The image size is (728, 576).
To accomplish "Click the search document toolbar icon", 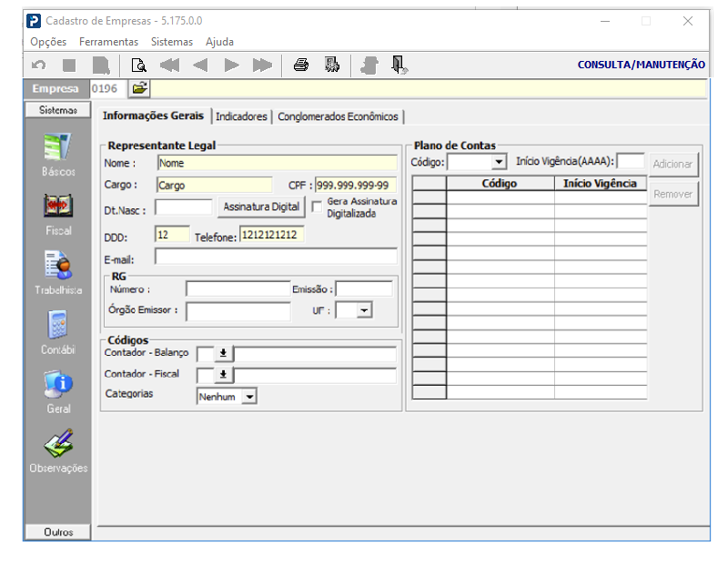I will tap(138, 65).
